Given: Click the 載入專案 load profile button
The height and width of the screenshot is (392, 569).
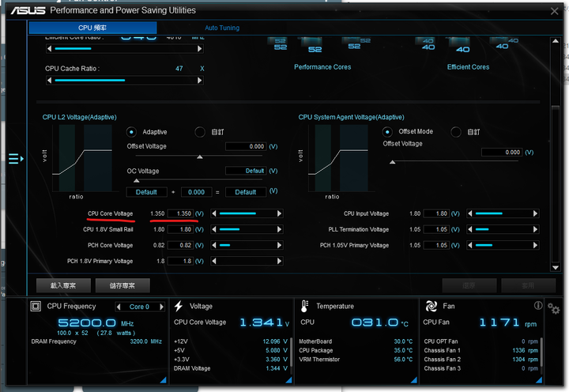Looking at the screenshot, I should pos(63,285).
